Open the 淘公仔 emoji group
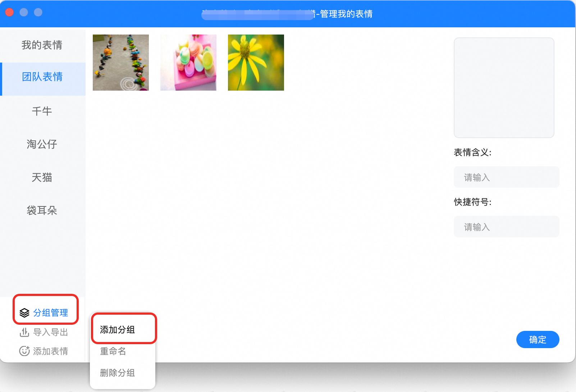 click(42, 144)
